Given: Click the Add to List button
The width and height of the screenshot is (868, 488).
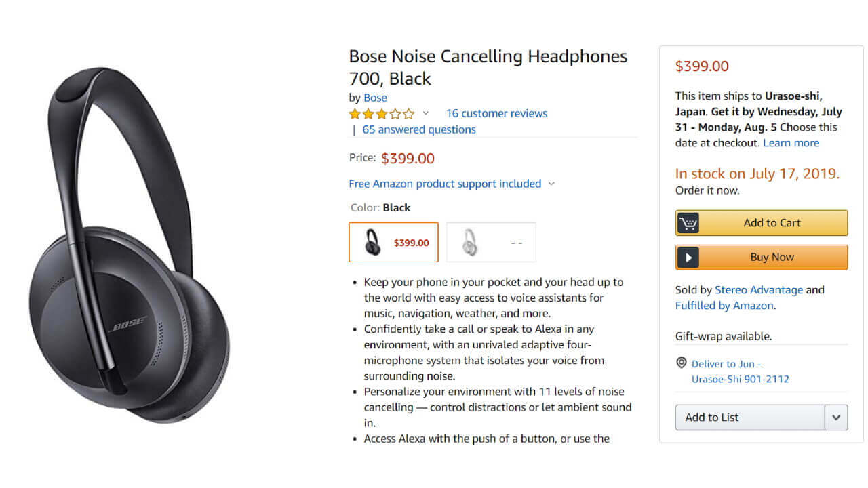Looking at the screenshot, I should point(749,418).
